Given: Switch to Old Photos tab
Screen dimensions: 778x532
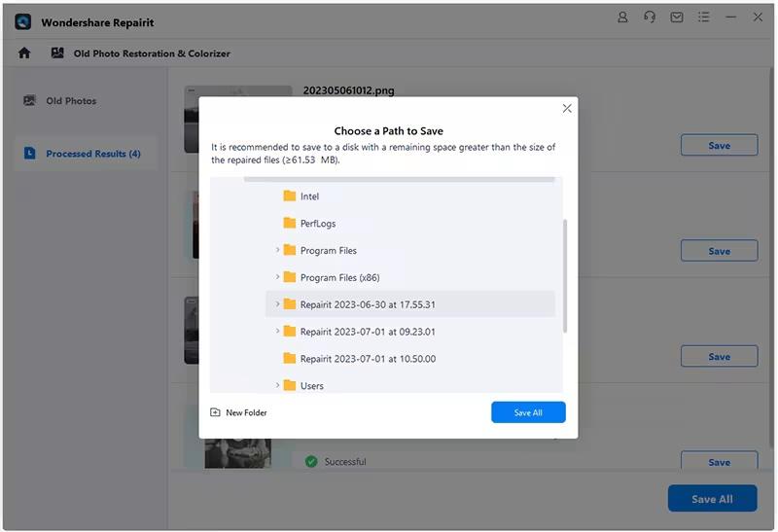Looking at the screenshot, I should (x=71, y=101).
